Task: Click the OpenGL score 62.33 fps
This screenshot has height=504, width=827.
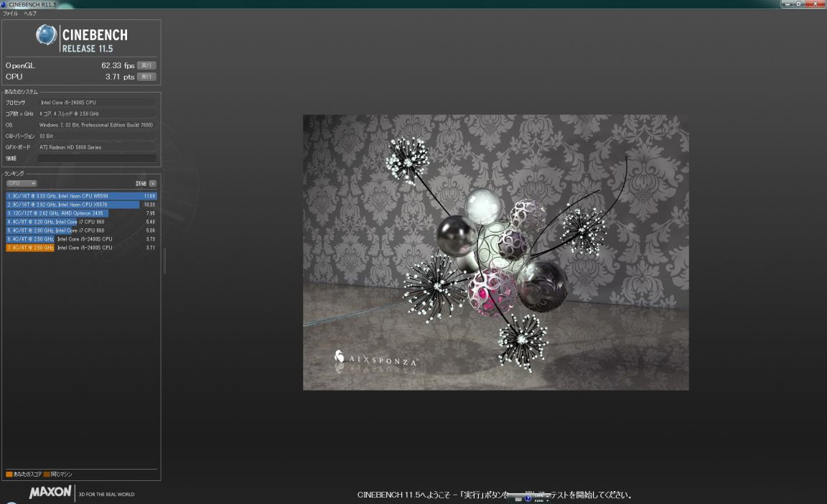Action: [x=118, y=65]
